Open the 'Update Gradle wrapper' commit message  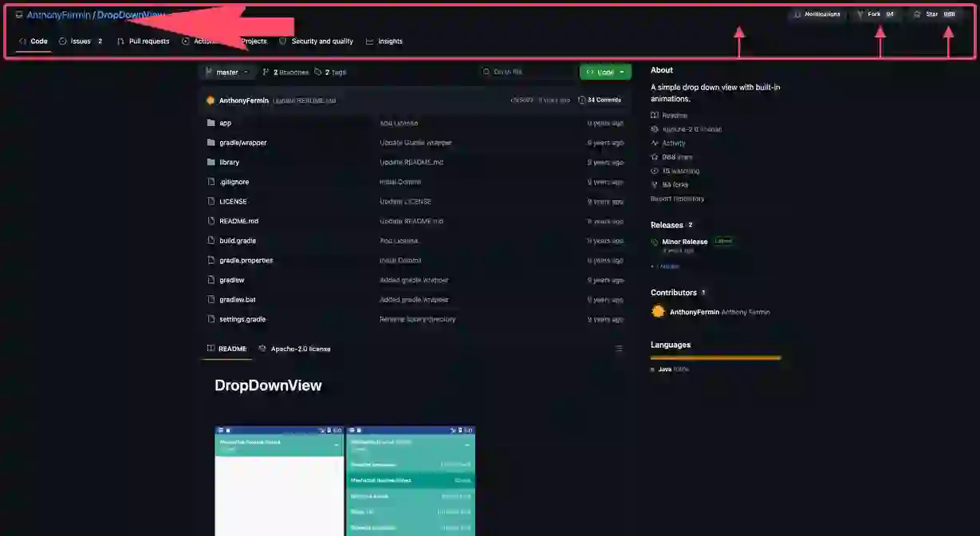(415, 143)
